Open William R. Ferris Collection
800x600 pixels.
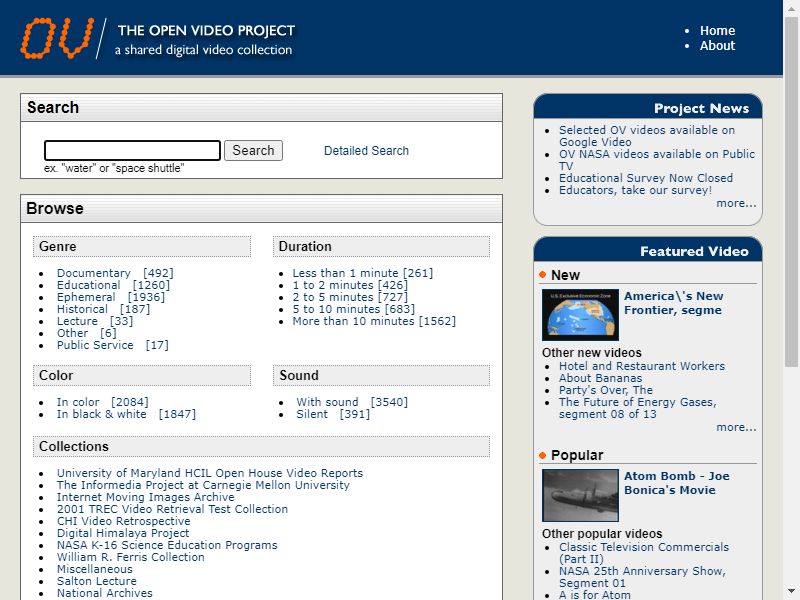click(x=131, y=557)
